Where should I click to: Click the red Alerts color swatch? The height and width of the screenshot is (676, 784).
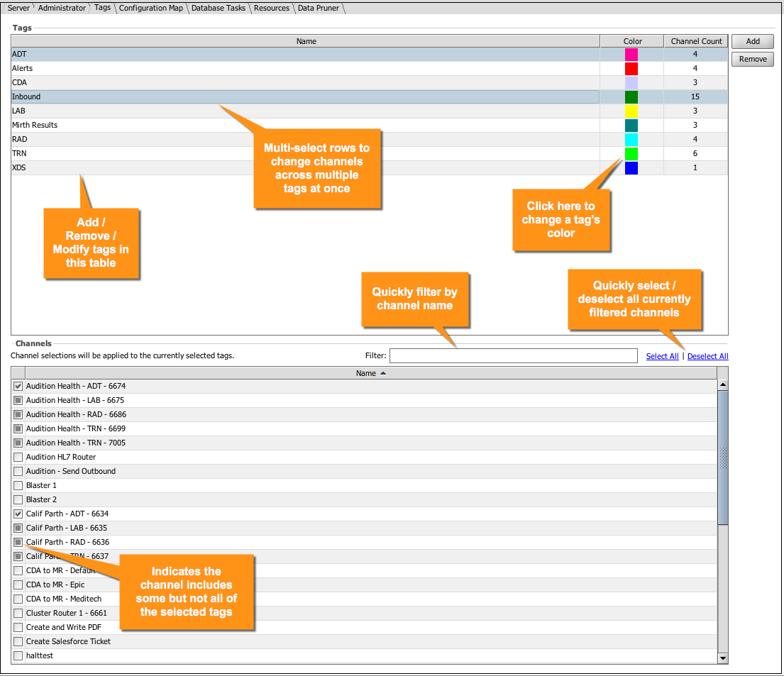coord(631,69)
